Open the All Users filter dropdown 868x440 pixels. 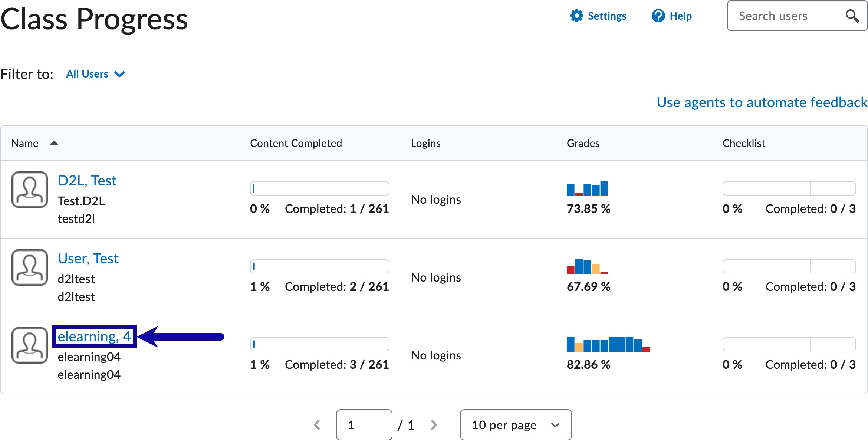(95, 74)
